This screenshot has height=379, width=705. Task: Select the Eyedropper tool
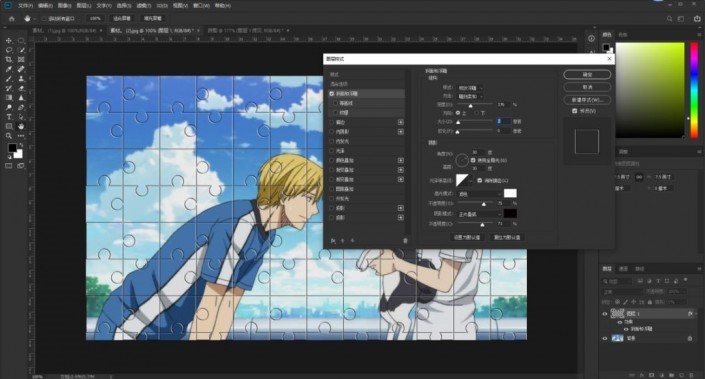pos(9,69)
